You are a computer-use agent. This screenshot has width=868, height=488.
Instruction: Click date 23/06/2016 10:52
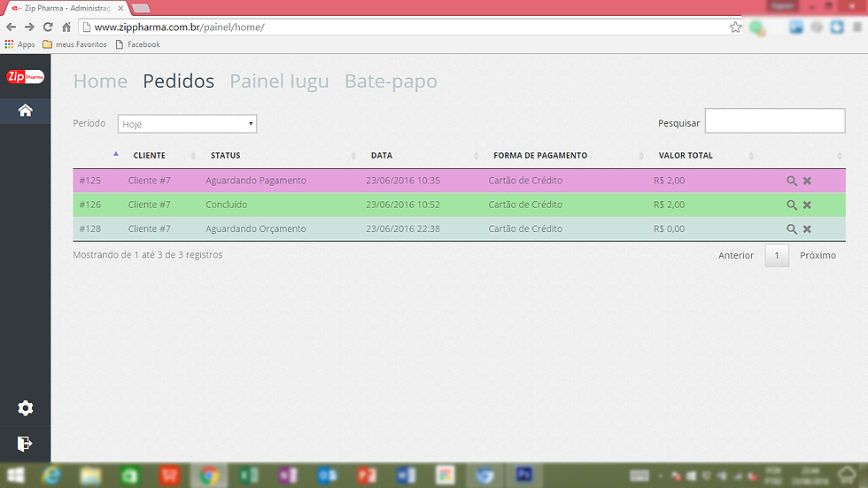[403, 205]
